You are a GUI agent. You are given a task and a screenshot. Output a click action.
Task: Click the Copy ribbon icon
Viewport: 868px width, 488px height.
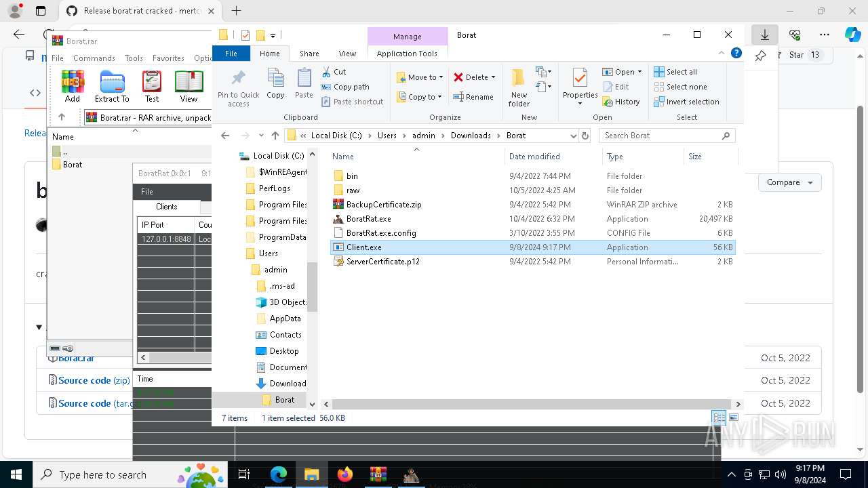tap(275, 84)
